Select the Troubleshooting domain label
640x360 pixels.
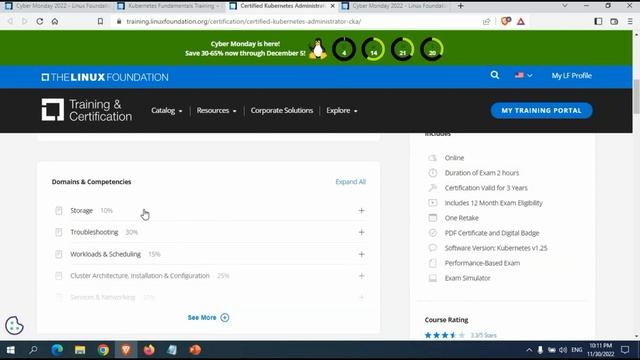pyautogui.click(x=94, y=232)
